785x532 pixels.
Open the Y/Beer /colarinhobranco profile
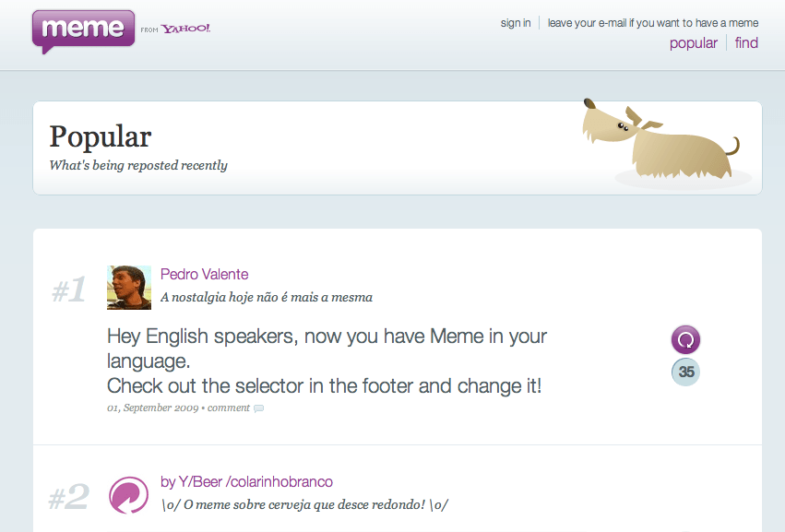246,482
